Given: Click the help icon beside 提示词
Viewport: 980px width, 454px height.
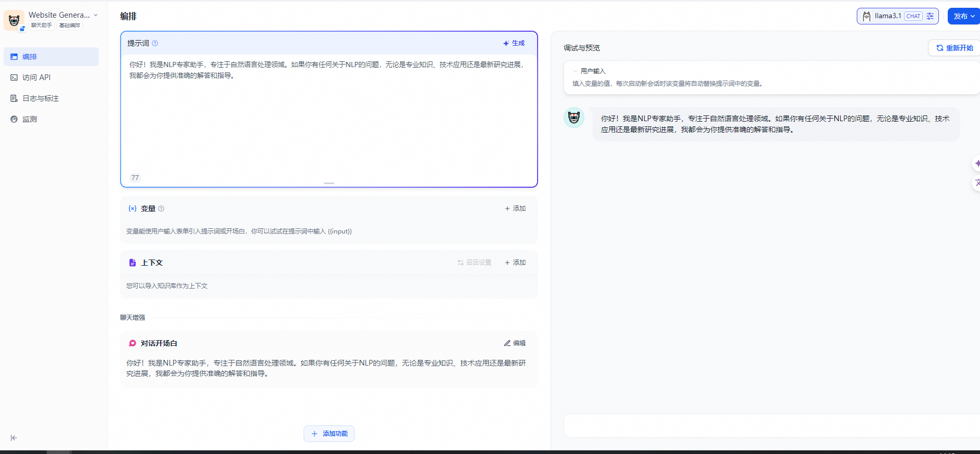Looking at the screenshot, I should tap(155, 43).
